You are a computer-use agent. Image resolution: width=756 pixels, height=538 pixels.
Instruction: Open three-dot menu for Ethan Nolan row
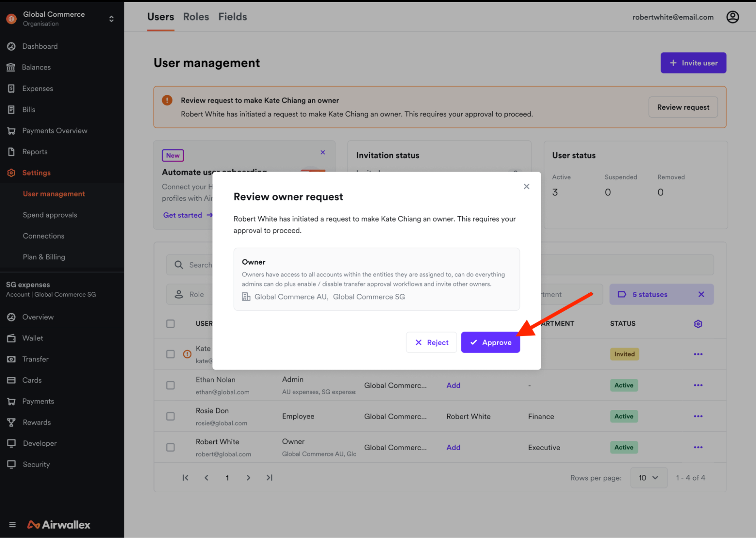(x=698, y=385)
